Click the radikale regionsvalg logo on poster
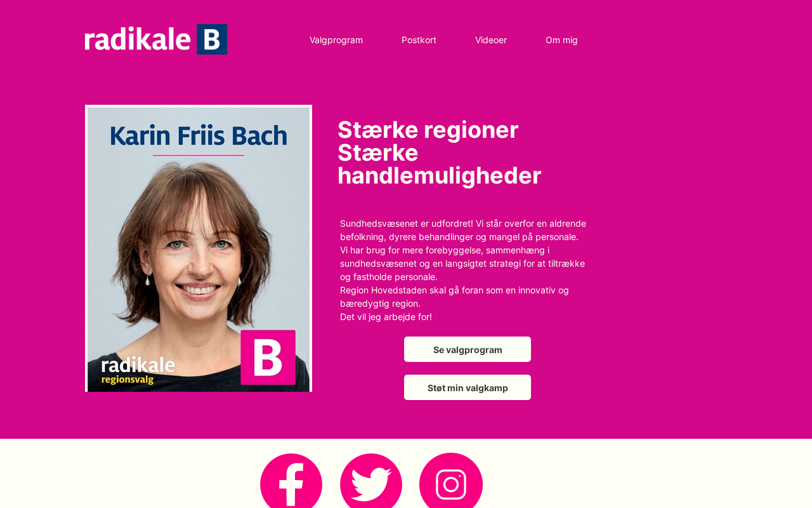This screenshot has height=508, width=812. tap(138, 370)
